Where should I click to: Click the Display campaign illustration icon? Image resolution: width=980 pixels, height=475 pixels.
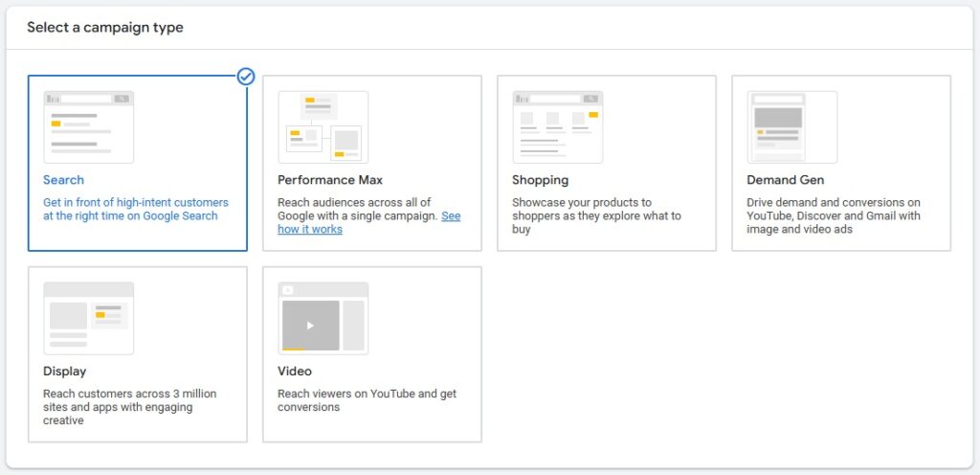[x=89, y=318]
